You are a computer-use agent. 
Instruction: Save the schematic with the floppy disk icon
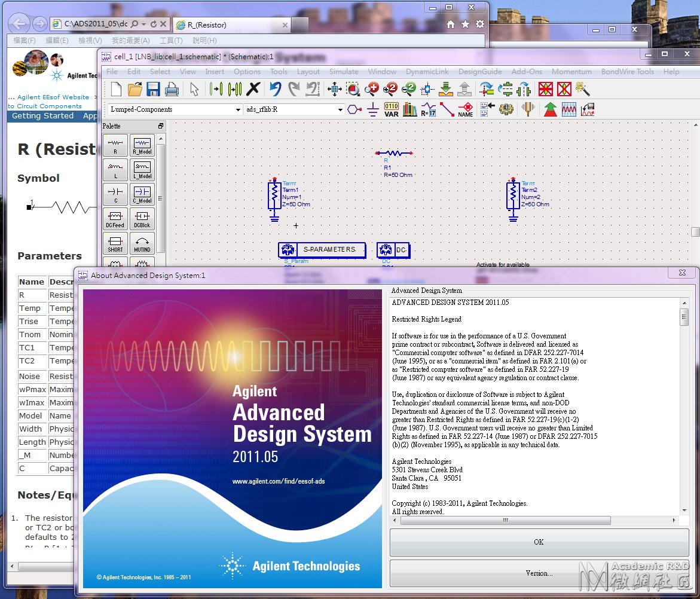click(153, 89)
